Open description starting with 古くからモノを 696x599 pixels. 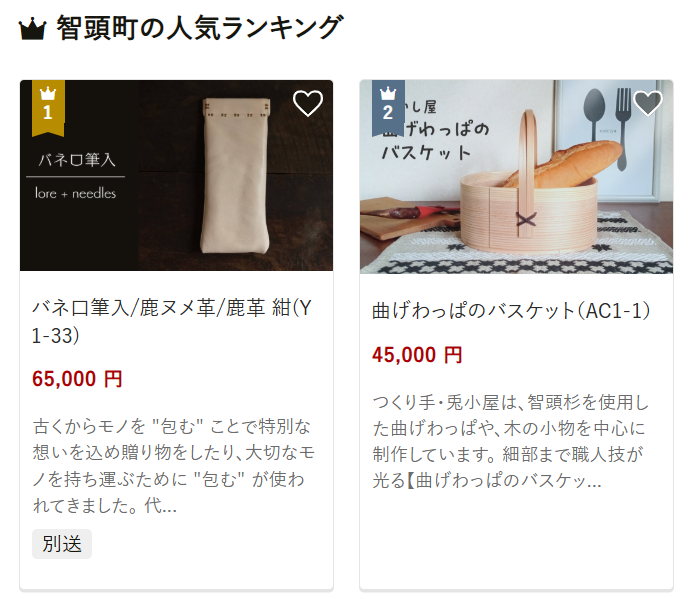(x=174, y=465)
